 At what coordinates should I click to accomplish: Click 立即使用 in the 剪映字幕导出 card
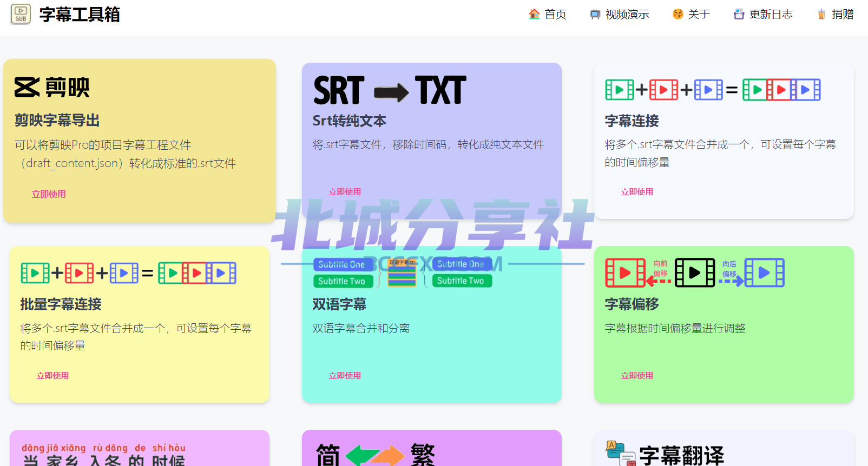[x=49, y=194]
